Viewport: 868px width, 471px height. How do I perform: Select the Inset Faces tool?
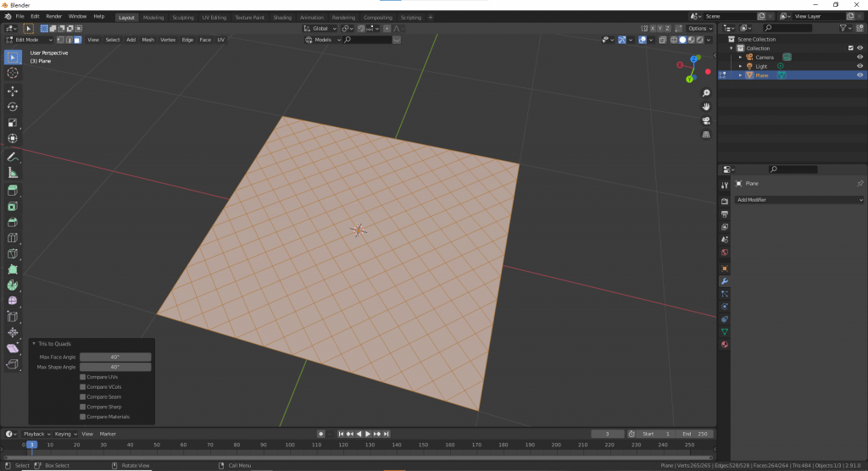pos(13,207)
